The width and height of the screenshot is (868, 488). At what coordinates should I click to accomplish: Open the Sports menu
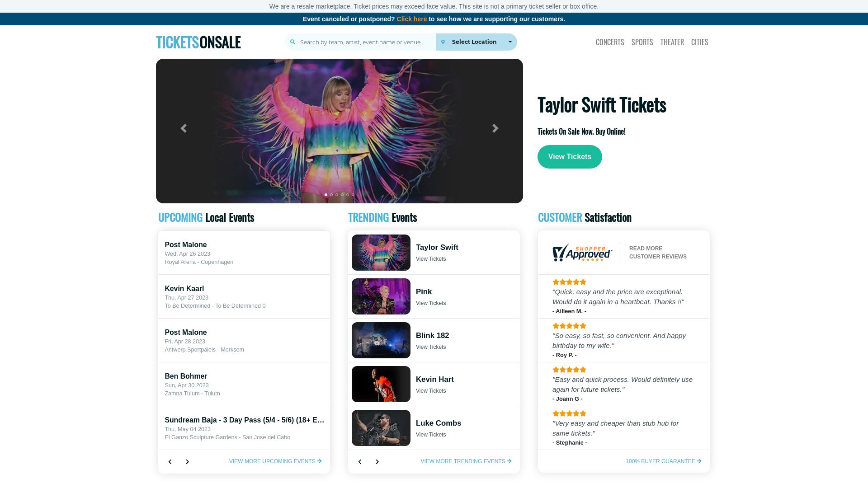[x=642, y=42]
